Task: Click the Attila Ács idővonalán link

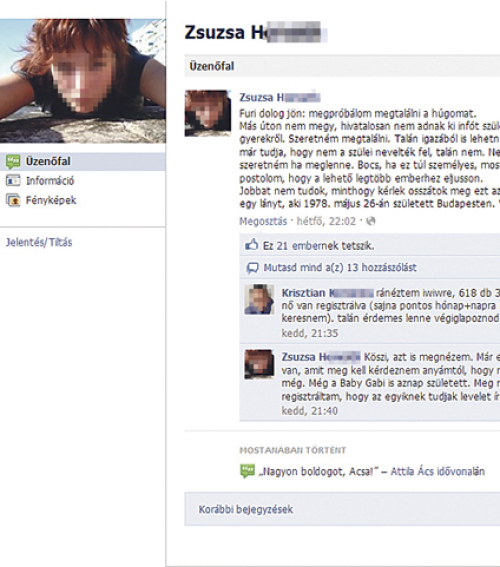Action: click(x=437, y=472)
